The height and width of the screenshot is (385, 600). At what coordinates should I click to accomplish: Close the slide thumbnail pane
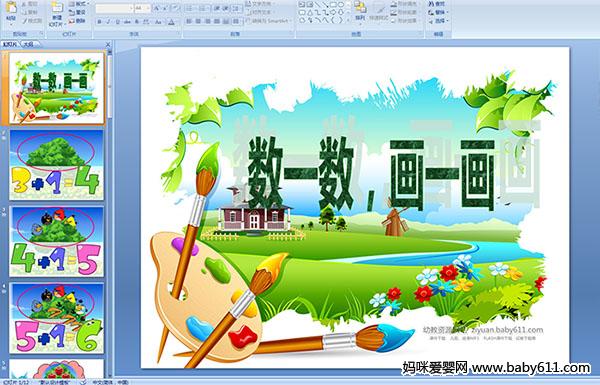pos(108,45)
